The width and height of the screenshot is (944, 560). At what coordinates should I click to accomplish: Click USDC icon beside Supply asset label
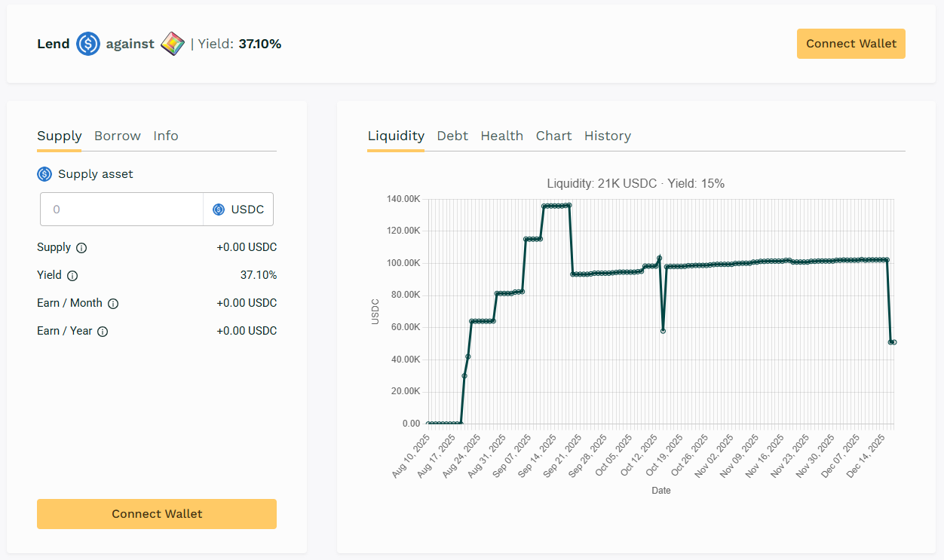(44, 174)
